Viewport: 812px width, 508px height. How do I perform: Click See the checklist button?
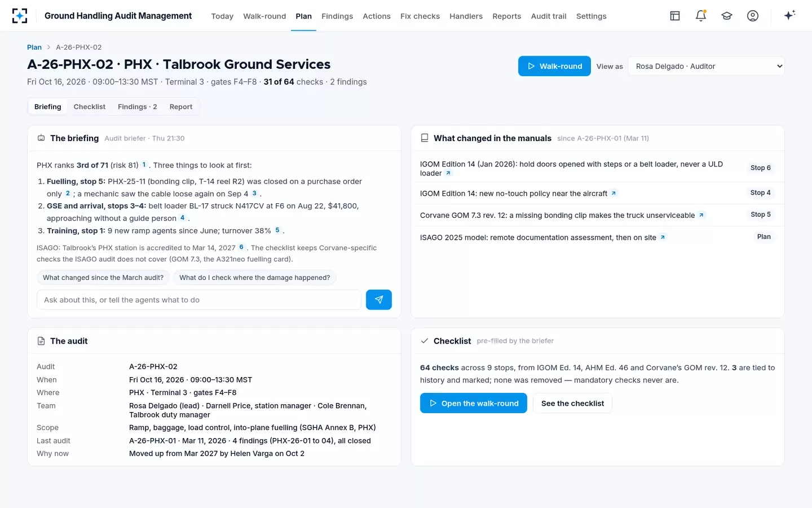coord(572,403)
